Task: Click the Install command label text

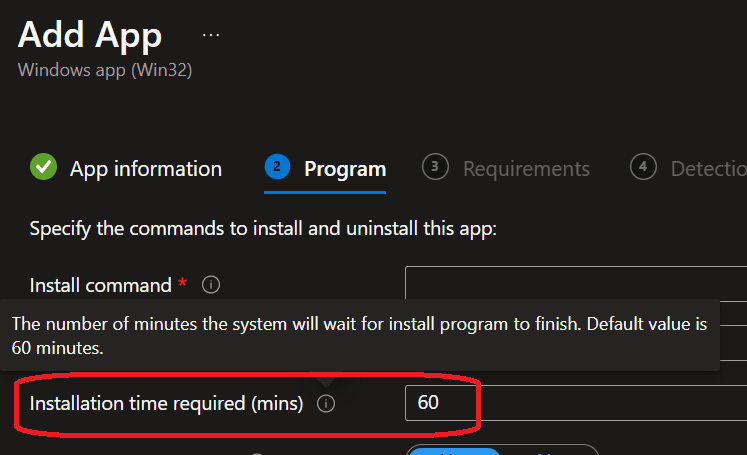Action: (101, 285)
